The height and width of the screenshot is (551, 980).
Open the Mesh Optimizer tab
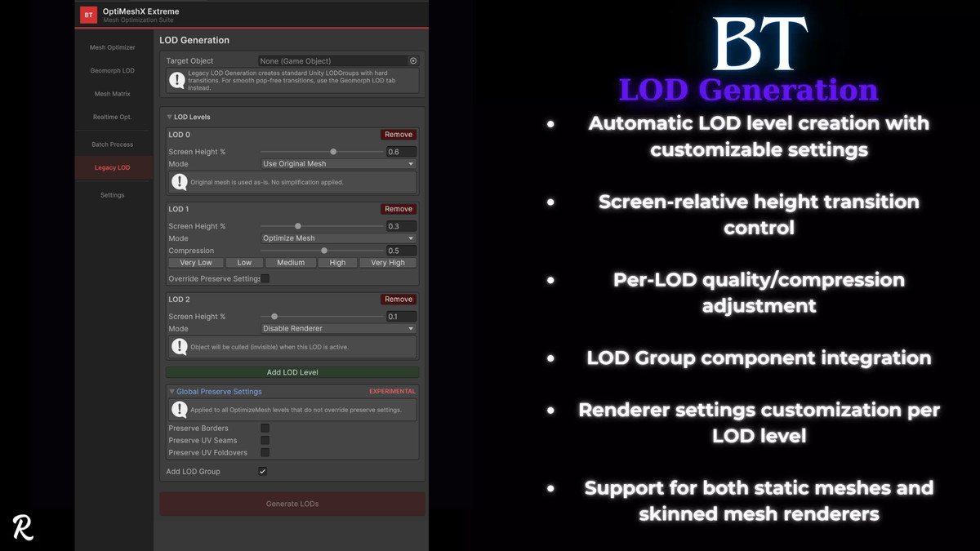coord(113,47)
